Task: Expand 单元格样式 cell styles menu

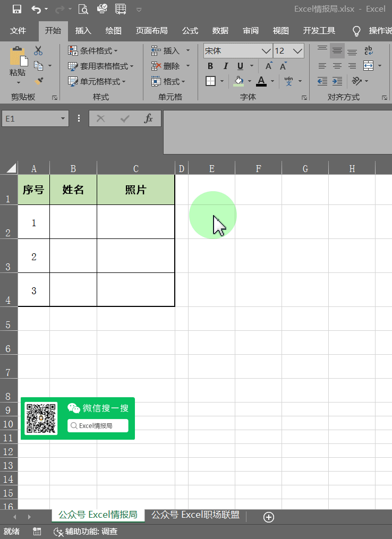Action: (x=97, y=81)
